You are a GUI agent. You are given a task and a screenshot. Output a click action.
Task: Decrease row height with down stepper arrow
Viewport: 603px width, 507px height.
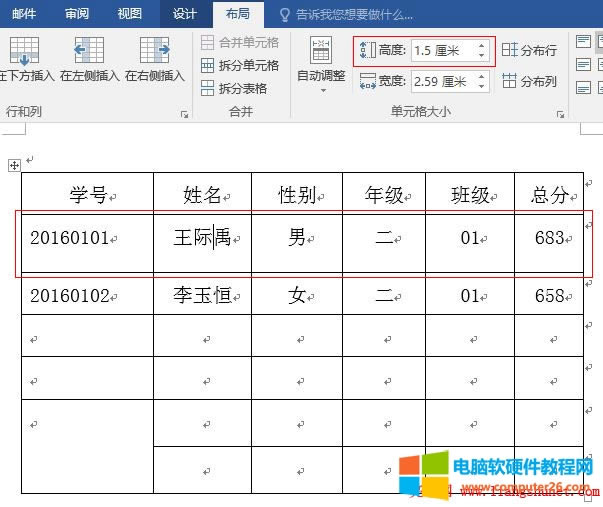(x=481, y=55)
